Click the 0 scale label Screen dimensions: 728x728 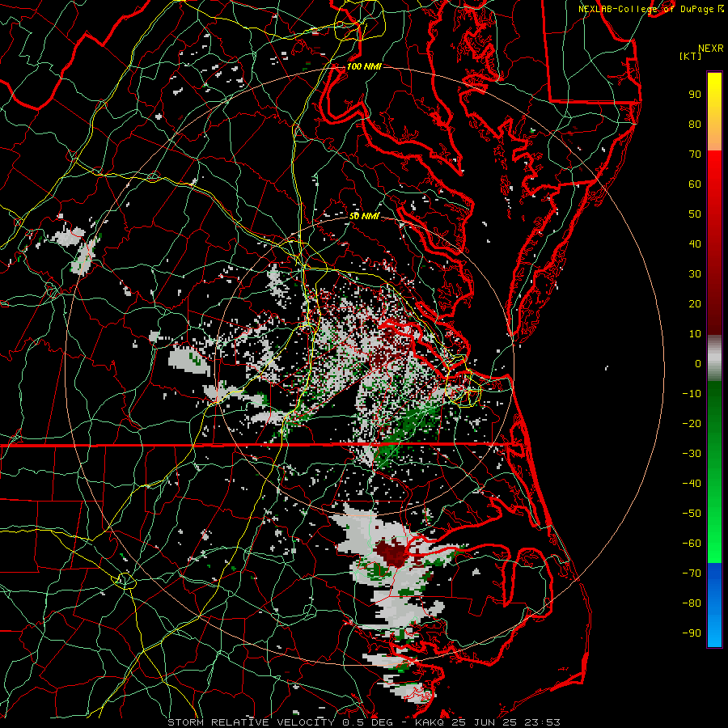point(698,363)
